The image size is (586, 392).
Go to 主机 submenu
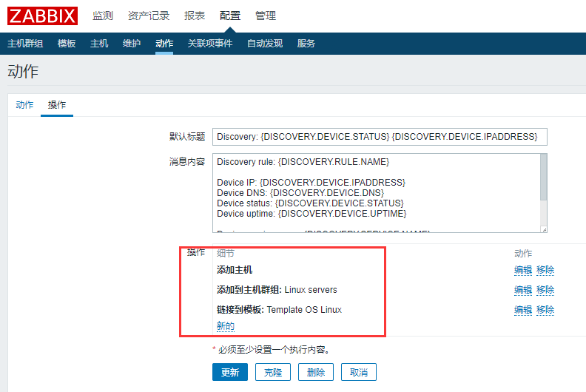coord(99,44)
